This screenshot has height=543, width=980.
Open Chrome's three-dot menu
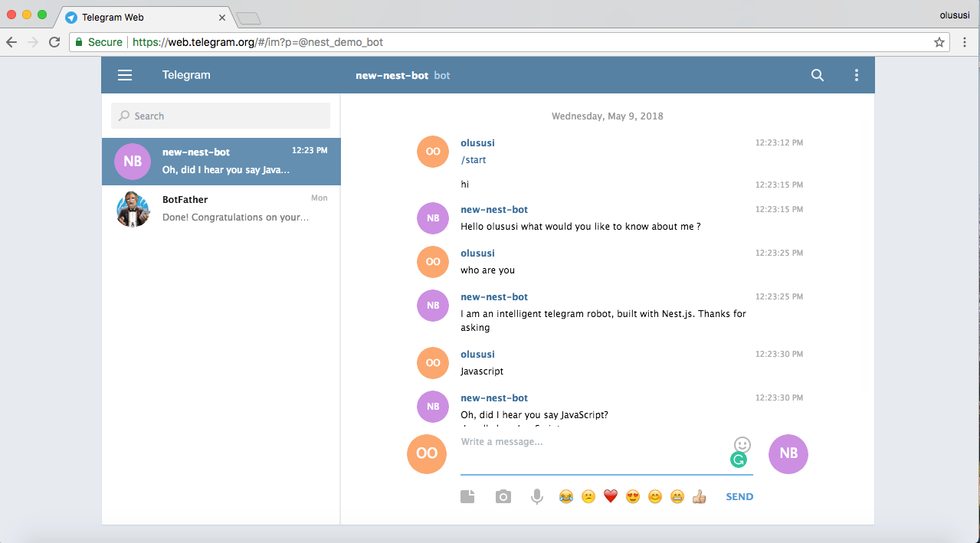(x=964, y=42)
